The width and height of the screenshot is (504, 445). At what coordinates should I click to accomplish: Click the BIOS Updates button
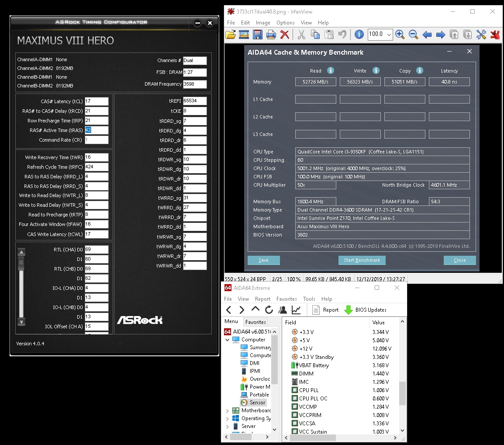pos(365,310)
